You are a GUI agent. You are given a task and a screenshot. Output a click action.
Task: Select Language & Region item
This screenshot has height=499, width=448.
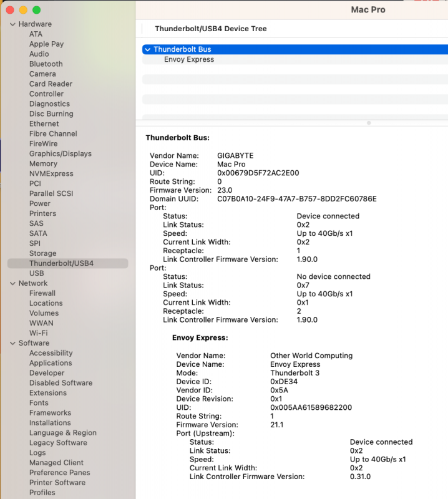[63, 433]
